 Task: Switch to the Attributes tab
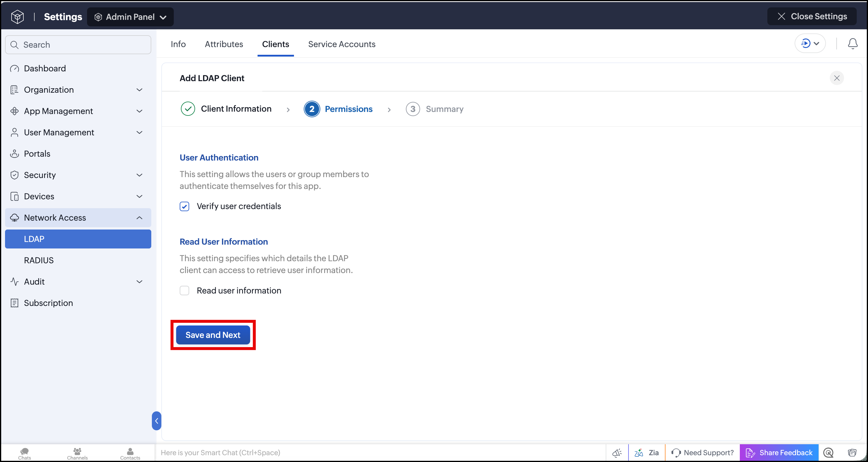224,44
